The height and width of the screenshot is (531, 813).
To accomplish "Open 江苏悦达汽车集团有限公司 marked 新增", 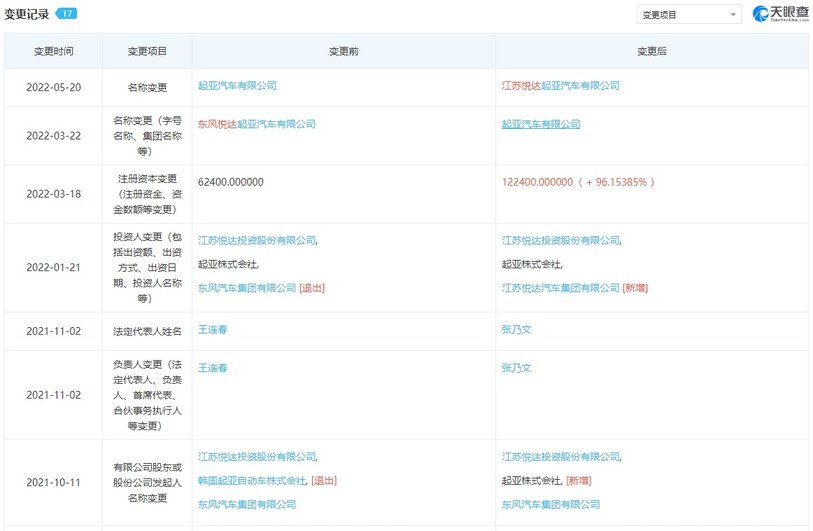I will [560, 288].
